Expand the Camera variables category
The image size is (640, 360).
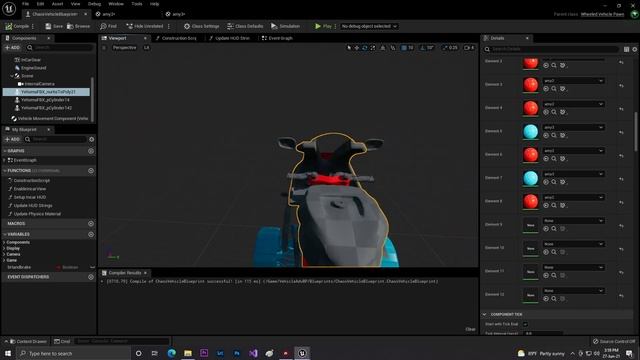4,254
